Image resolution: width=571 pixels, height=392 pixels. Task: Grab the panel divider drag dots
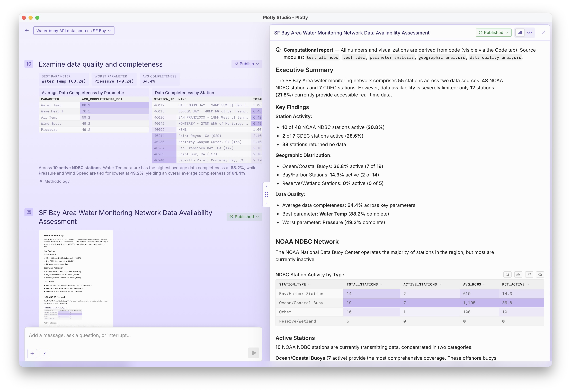[266, 195]
